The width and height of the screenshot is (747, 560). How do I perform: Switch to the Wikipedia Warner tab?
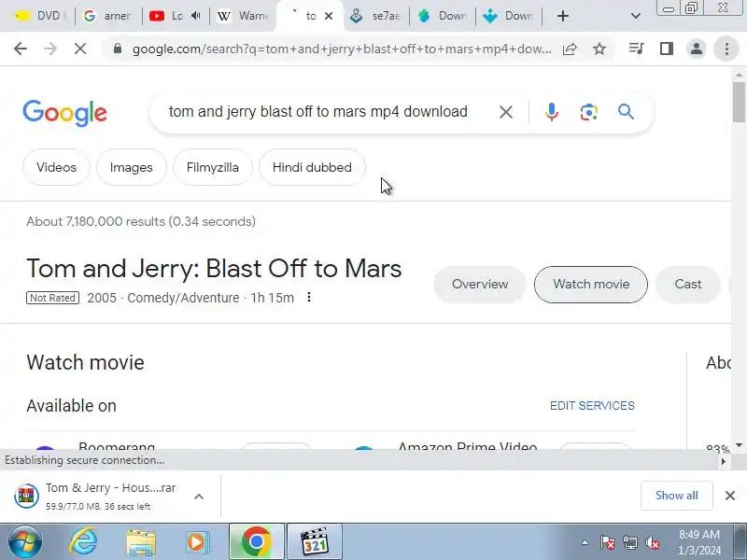coord(242,16)
